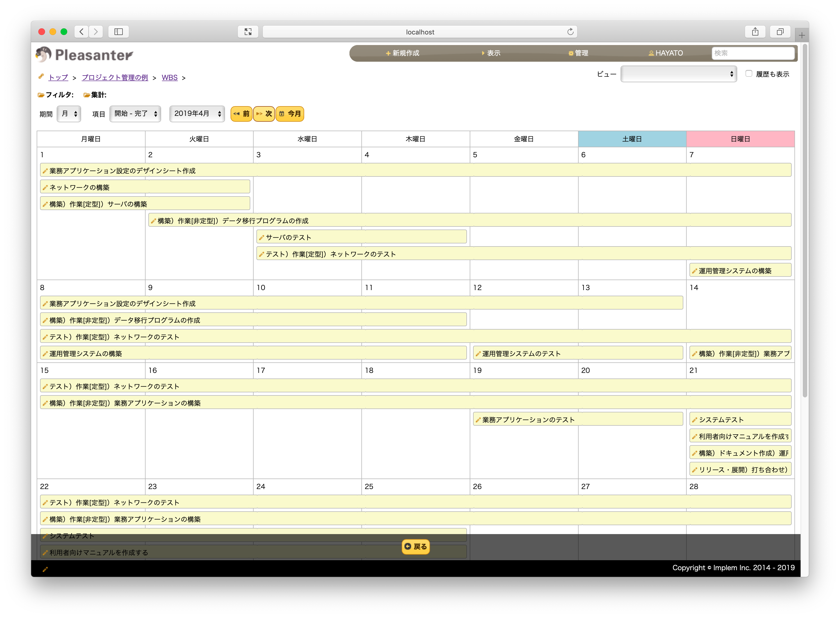Click the 戻る back button
This screenshot has height=618, width=840.
(417, 546)
